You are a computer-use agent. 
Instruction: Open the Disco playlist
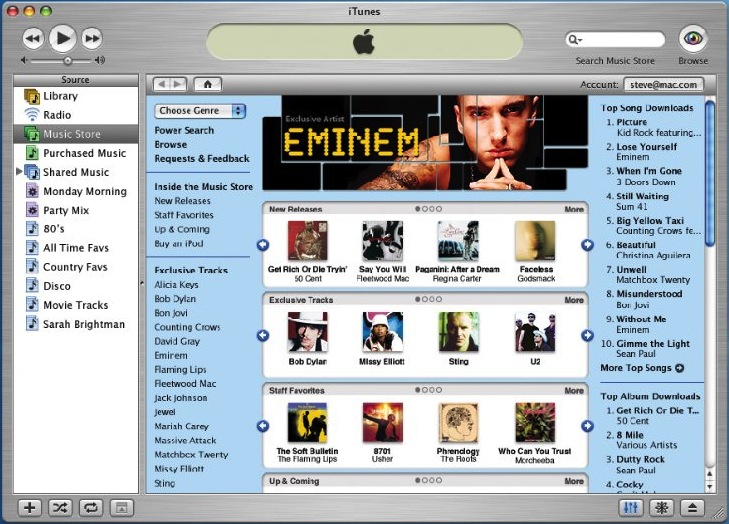(x=76, y=286)
